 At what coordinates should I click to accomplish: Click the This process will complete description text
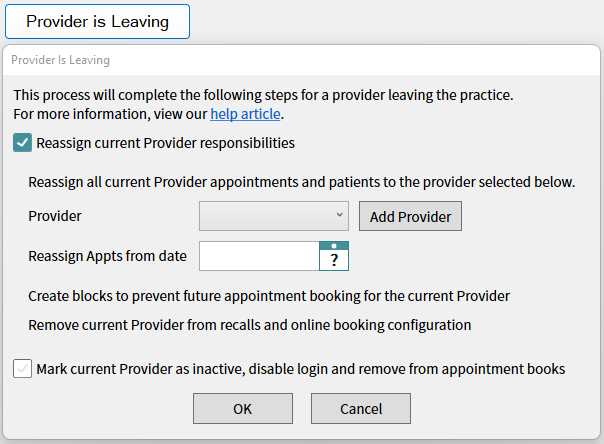(262, 95)
